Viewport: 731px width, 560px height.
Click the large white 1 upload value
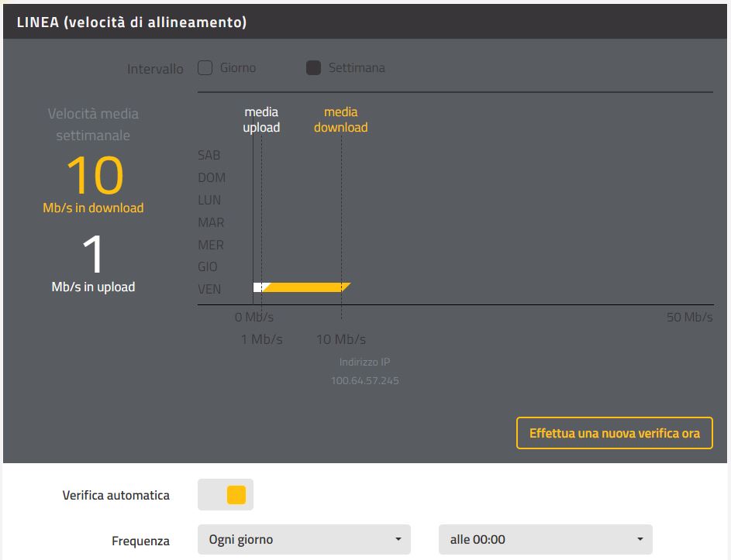click(93, 254)
